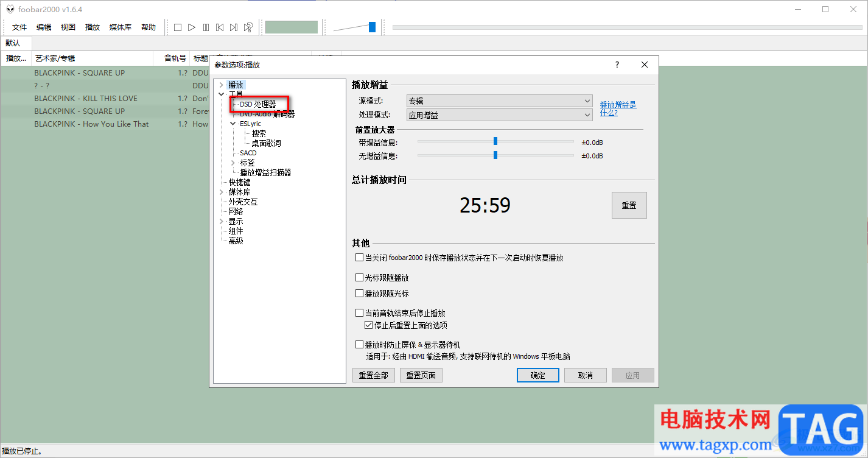The height and width of the screenshot is (458, 868).
Task: Open the 播放增益是什么? link
Action: 618,108
